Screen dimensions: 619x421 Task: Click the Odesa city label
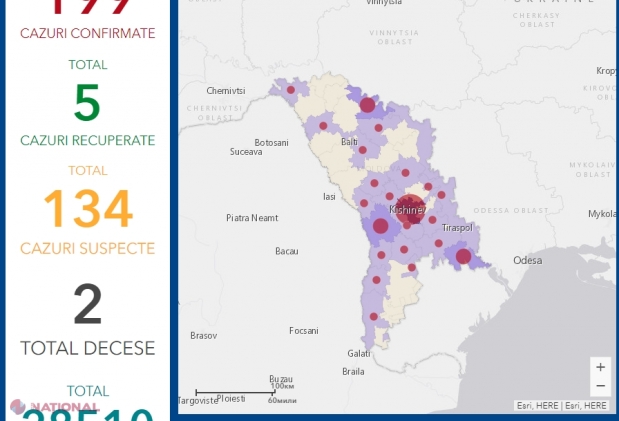[527, 260]
